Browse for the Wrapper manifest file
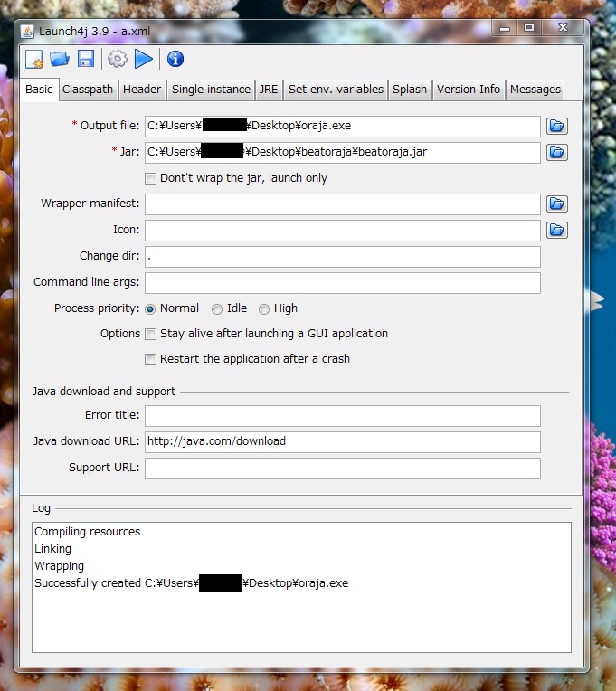The height and width of the screenshot is (691, 616). (557, 204)
